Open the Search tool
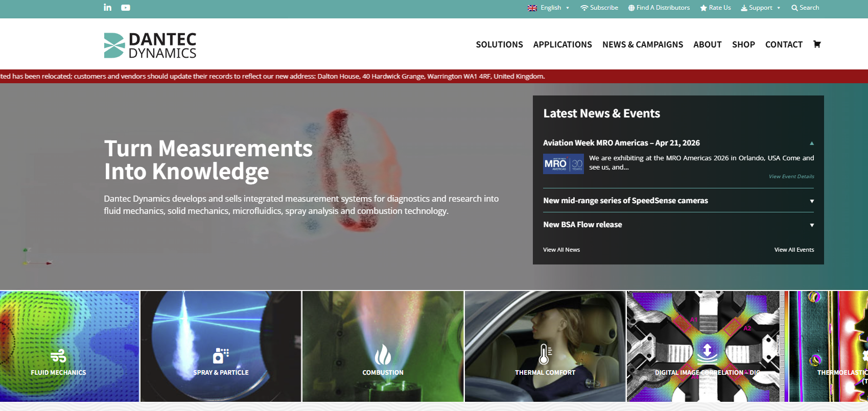This screenshot has width=868, height=411. pos(805,8)
